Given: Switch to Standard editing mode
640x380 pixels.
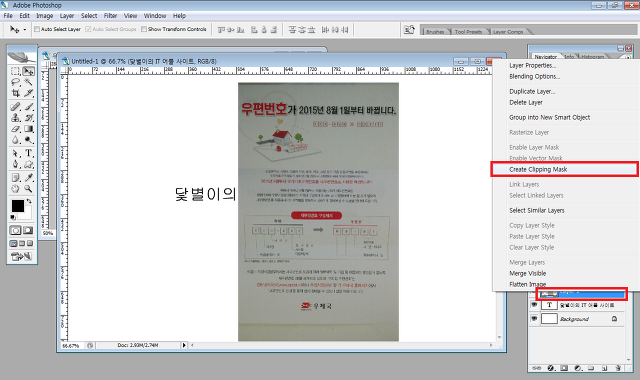Looking at the screenshot, I should [16, 231].
